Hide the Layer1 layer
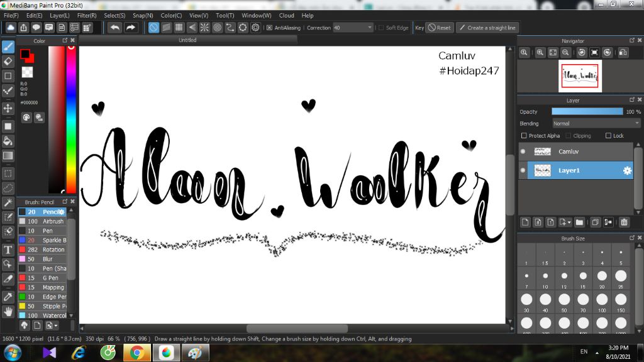Screen dimensions: 644x362 click(523, 170)
